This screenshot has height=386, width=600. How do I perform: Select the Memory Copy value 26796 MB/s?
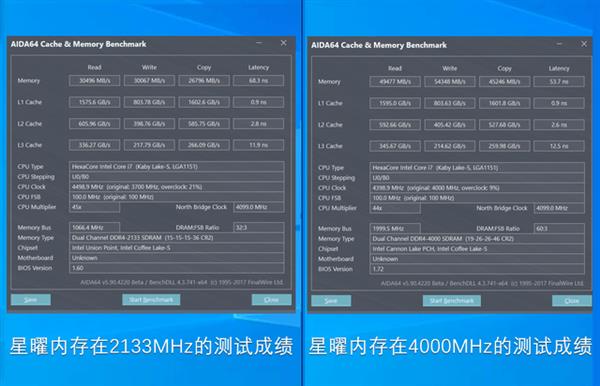(x=204, y=81)
